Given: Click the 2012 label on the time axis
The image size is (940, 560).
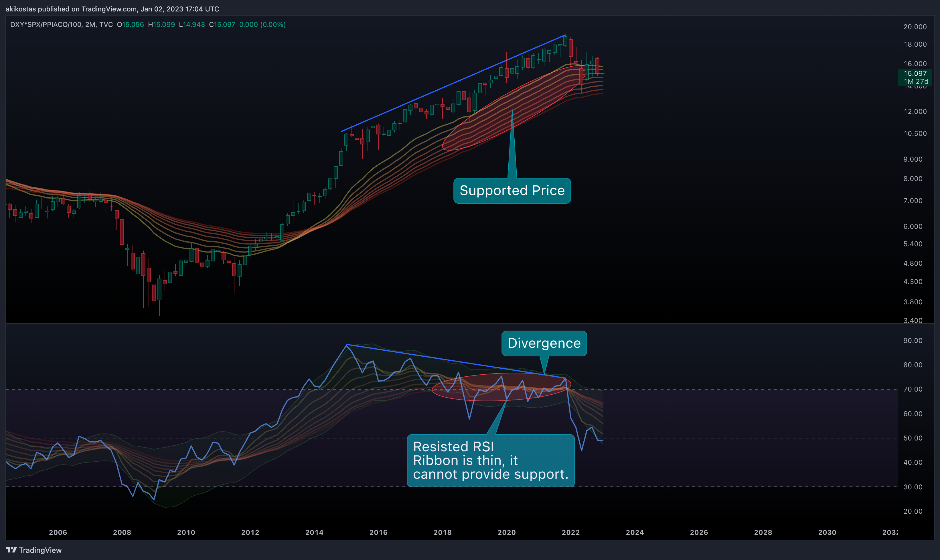Looking at the screenshot, I should 250,532.
